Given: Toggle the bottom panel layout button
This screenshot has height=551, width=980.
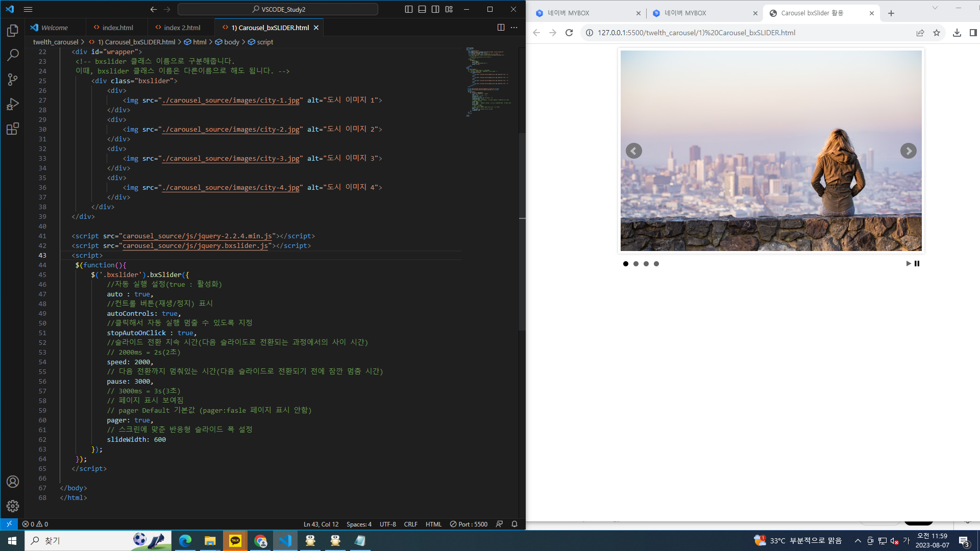Looking at the screenshot, I should point(422,9).
